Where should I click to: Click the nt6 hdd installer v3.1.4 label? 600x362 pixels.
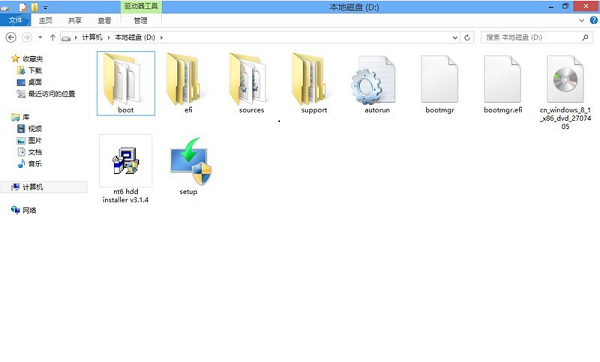tap(126, 195)
